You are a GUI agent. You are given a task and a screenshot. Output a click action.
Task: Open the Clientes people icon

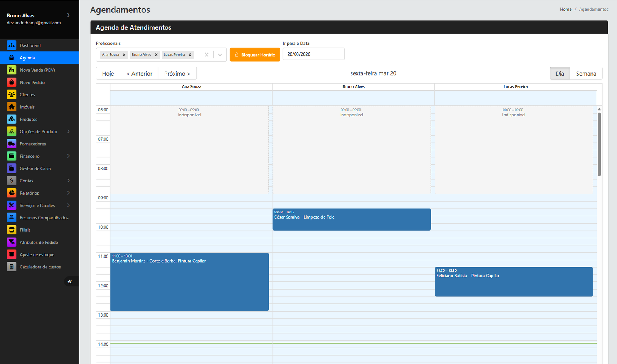[x=12, y=95]
